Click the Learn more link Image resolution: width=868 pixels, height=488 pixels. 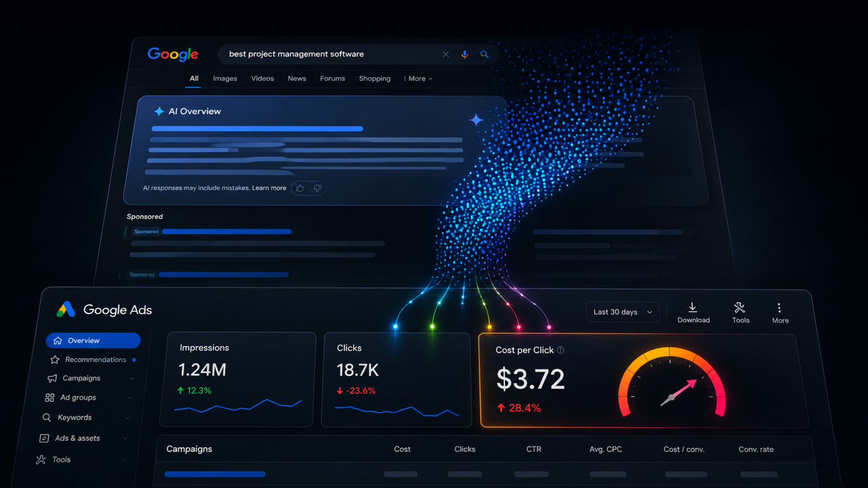[269, 188]
